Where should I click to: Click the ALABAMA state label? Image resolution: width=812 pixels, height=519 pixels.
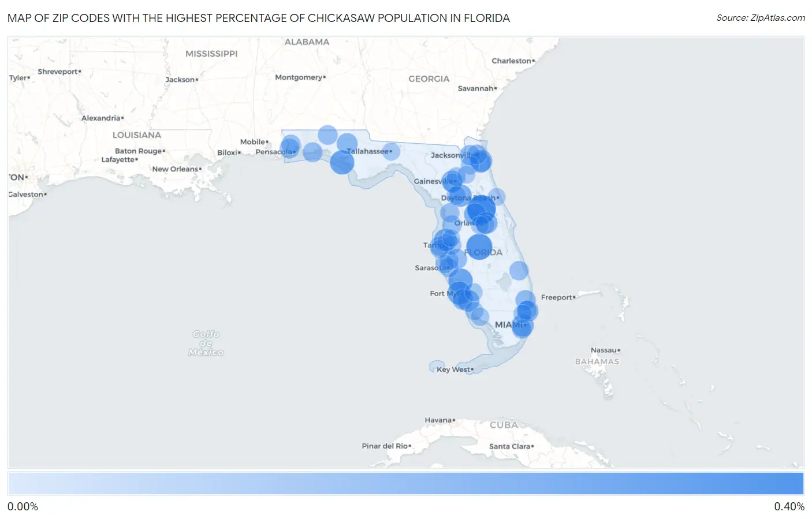click(307, 42)
